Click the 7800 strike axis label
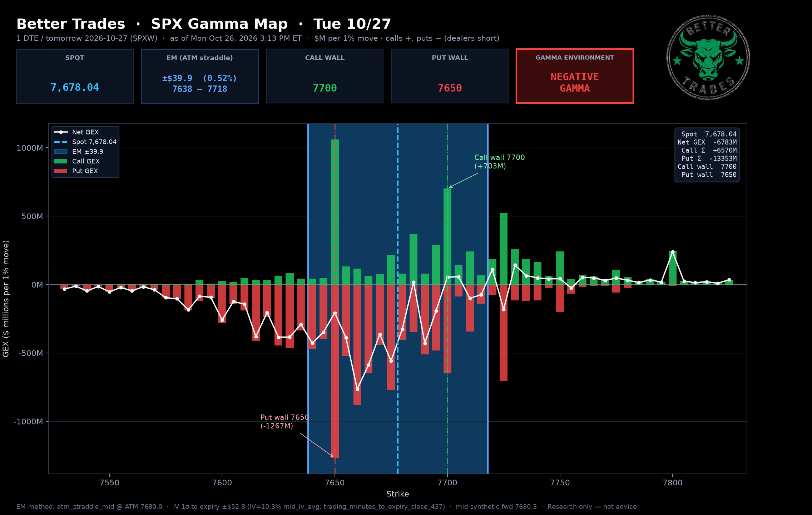This screenshot has height=515, width=812. pyautogui.click(x=673, y=483)
